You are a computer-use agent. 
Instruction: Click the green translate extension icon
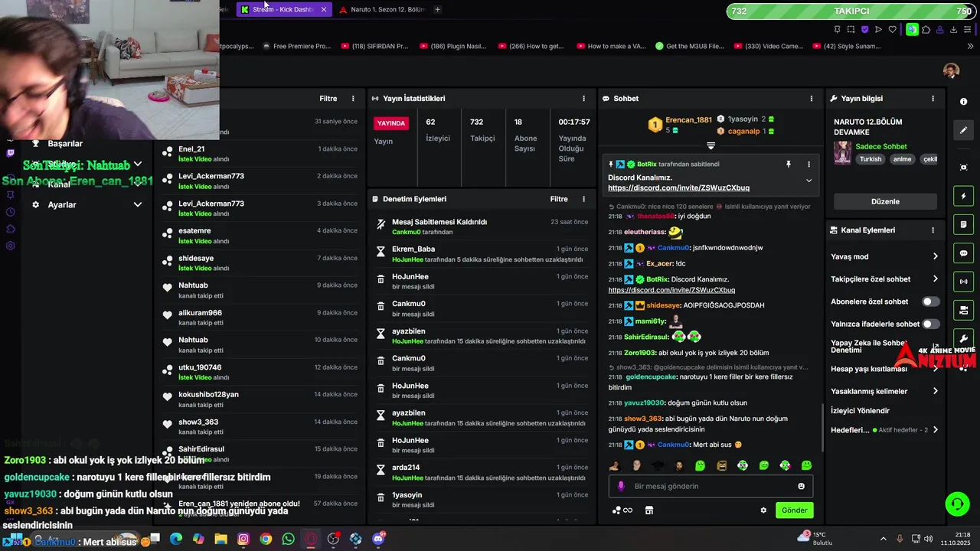point(912,30)
